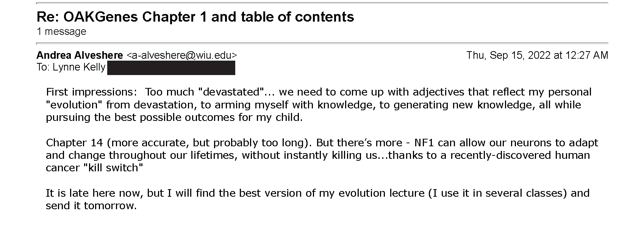
Task: Click the redacted black recipient address bar
Action: [171, 68]
